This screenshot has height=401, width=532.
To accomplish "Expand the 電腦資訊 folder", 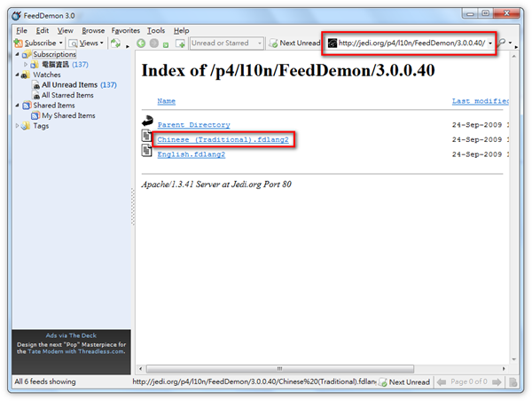I will coord(27,65).
